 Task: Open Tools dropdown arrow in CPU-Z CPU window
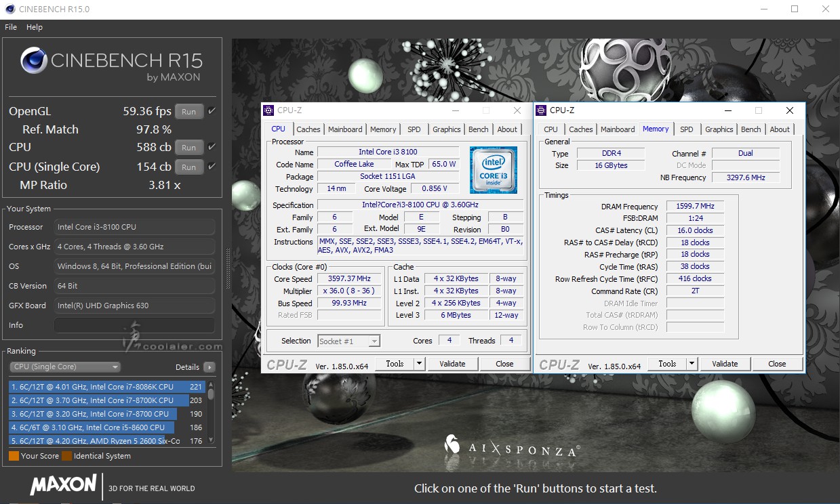click(419, 364)
